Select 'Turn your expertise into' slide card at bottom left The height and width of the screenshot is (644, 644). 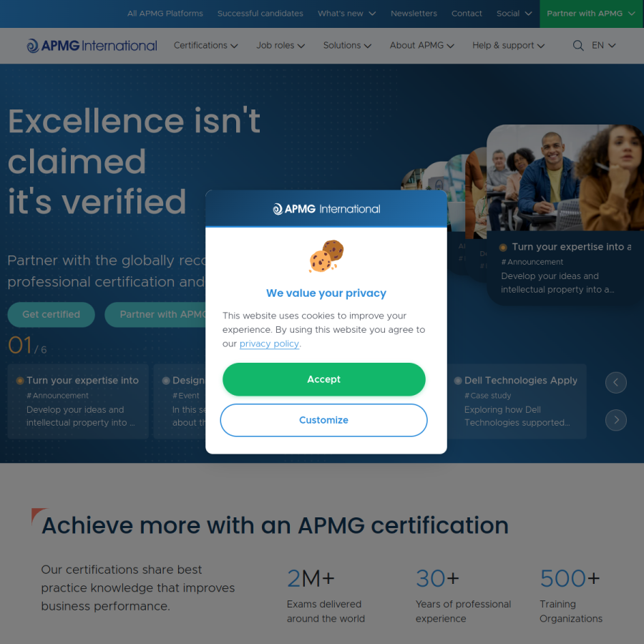78,401
